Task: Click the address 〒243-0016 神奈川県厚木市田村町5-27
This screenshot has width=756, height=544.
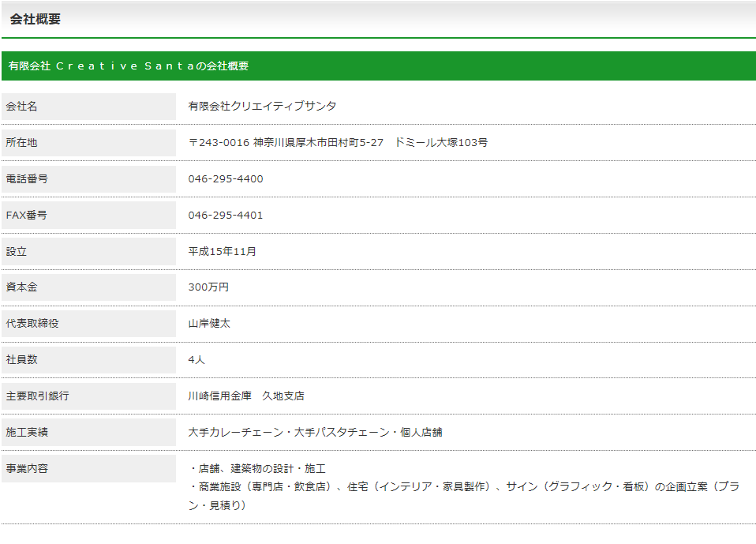Action: tap(286, 143)
